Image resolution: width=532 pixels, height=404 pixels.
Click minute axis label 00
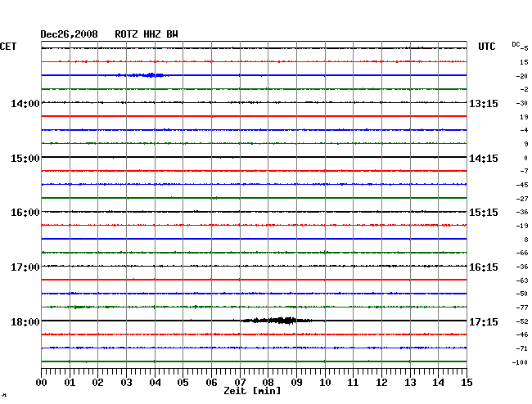click(x=41, y=383)
